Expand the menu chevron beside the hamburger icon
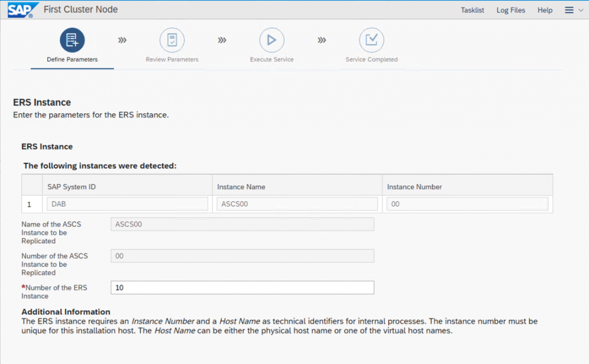589x364 pixels. [x=581, y=10]
